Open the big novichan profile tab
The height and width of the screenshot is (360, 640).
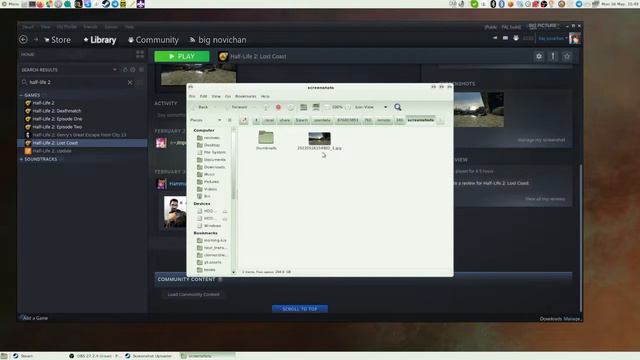[x=218, y=40]
